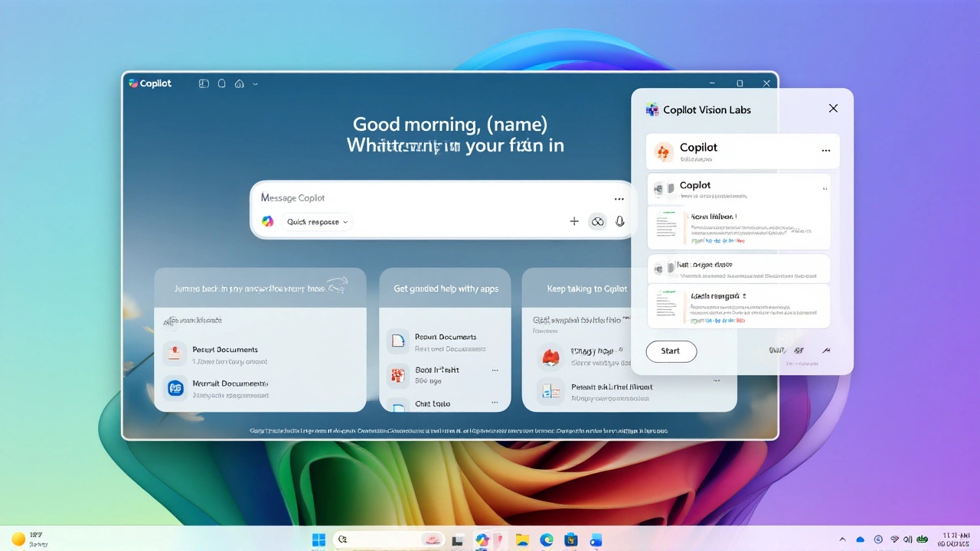This screenshot has height=551, width=980.
Task: Open the Copilot app from the taskbar
Action: (482, 540)
